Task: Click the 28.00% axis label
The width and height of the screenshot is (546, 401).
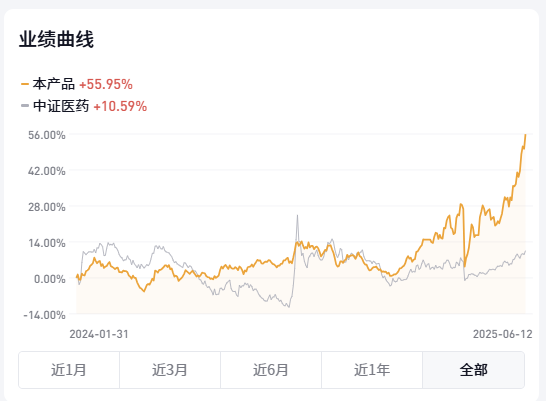Action: [47, 207]
